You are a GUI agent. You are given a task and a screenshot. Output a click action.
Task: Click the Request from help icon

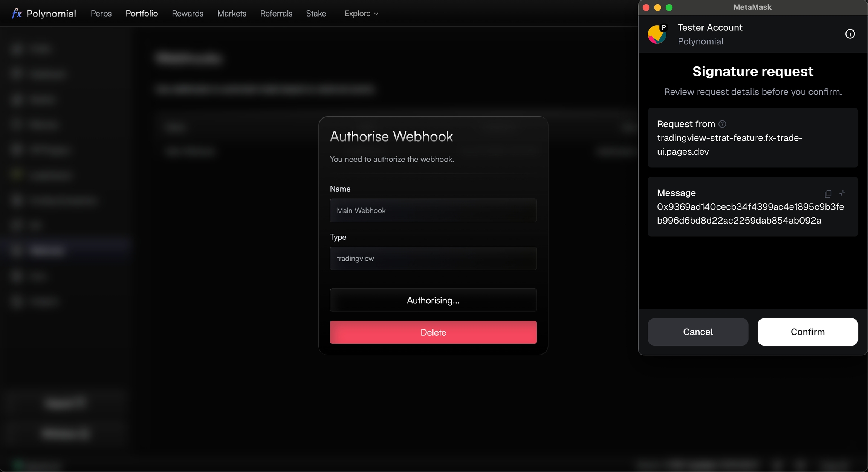pos(722,124)
